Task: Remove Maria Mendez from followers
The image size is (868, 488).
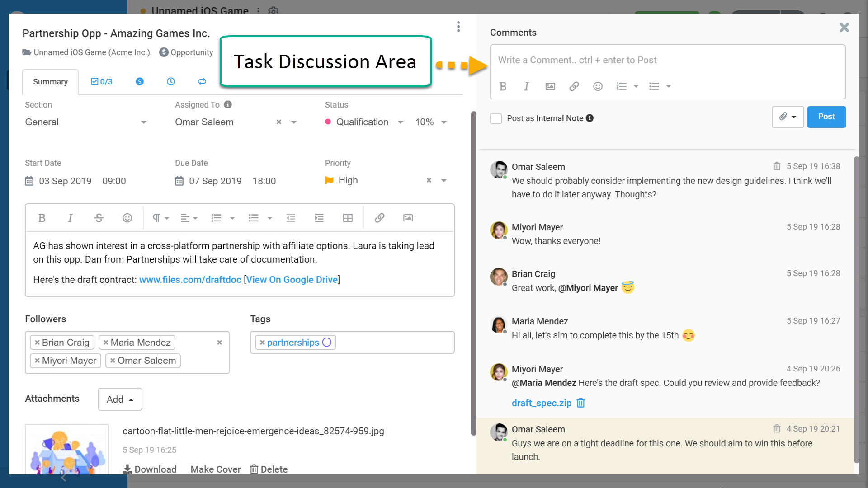Action: point(106,343)
